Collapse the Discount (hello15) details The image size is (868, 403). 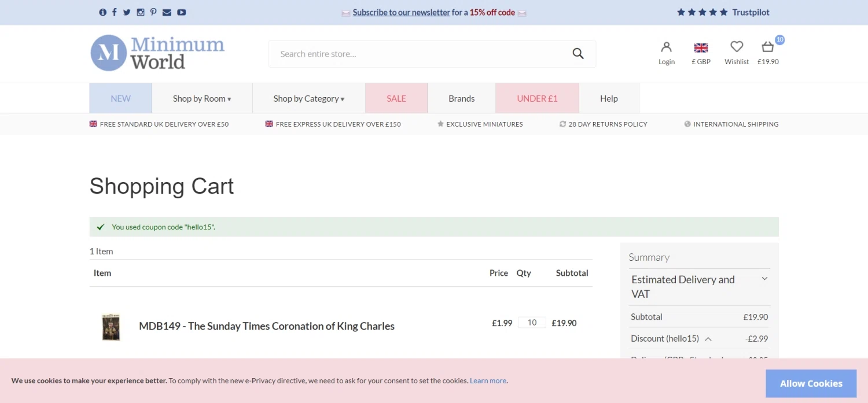click(708, 339)
